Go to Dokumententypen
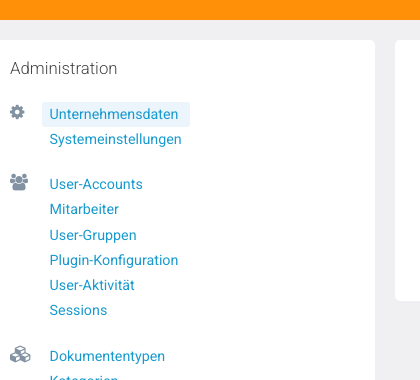420x380 pixels. 107,356
